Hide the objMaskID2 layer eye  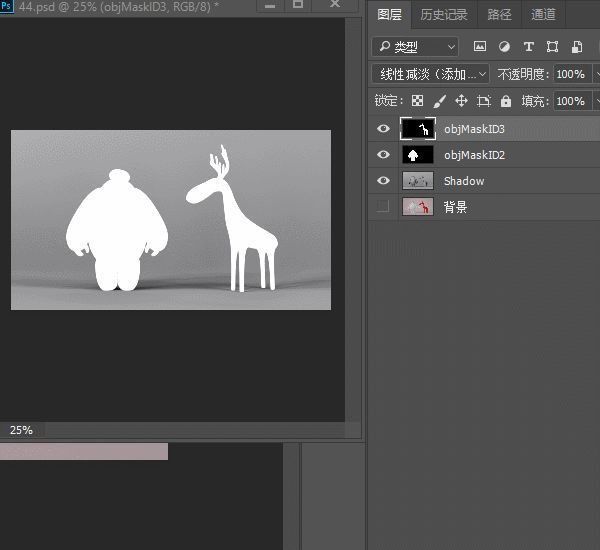[383, 155]
